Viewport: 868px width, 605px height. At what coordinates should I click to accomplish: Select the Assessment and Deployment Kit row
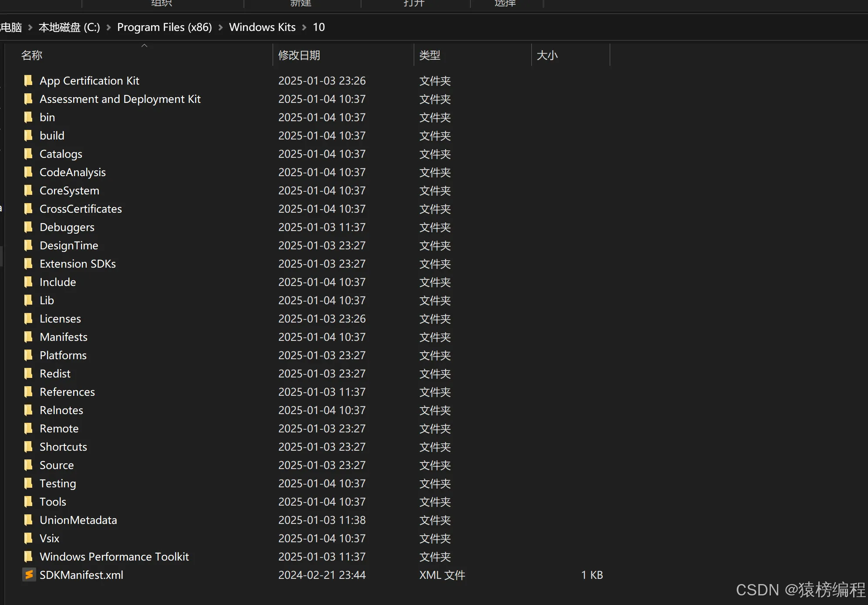(120, 99)
